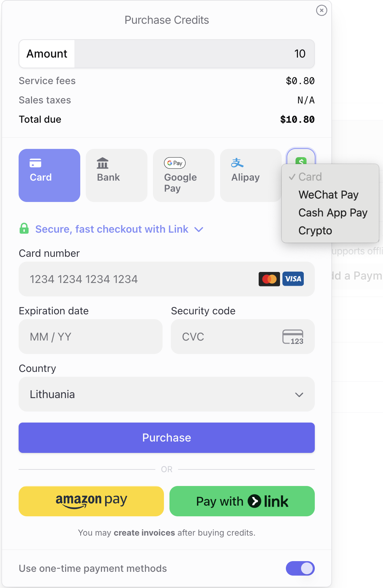The image size is (383, 588).
Task: Select the Card payment method tile
Action: pyautogui.click(x=49, y=175)
